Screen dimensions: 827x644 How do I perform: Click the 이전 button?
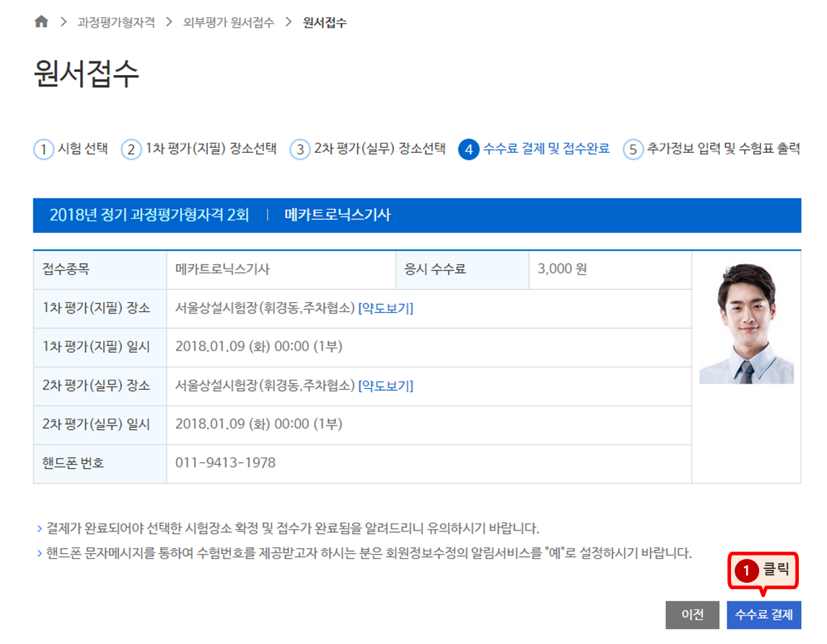(692, 614)
